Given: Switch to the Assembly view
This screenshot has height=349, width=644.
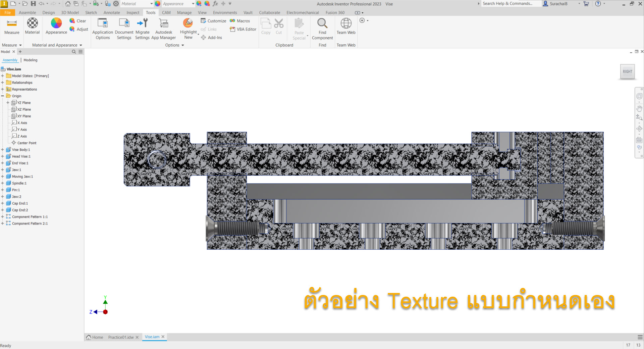Looking at the screenshot, I should pos(10,60).
